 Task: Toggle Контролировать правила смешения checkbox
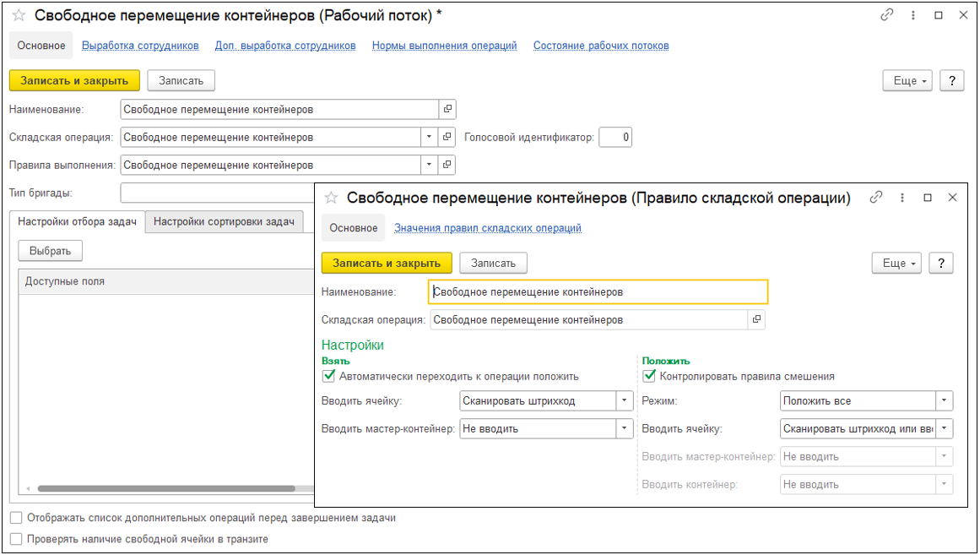coord(649,376)
